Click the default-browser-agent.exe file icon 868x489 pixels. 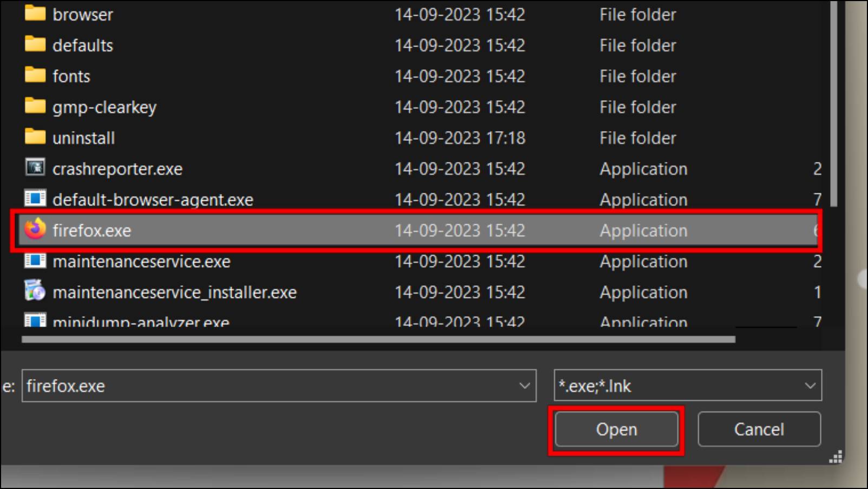[x=35, y=198]
